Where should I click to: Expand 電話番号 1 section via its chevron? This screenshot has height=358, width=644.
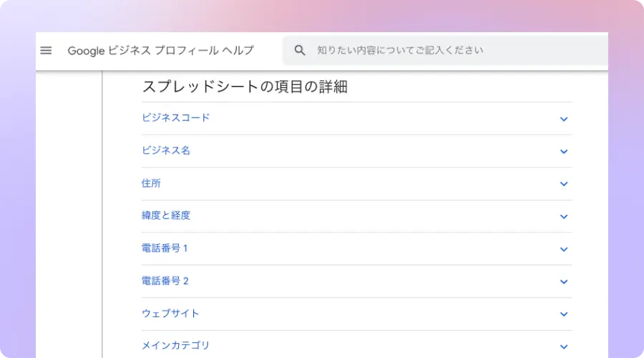tap(564, 249)
